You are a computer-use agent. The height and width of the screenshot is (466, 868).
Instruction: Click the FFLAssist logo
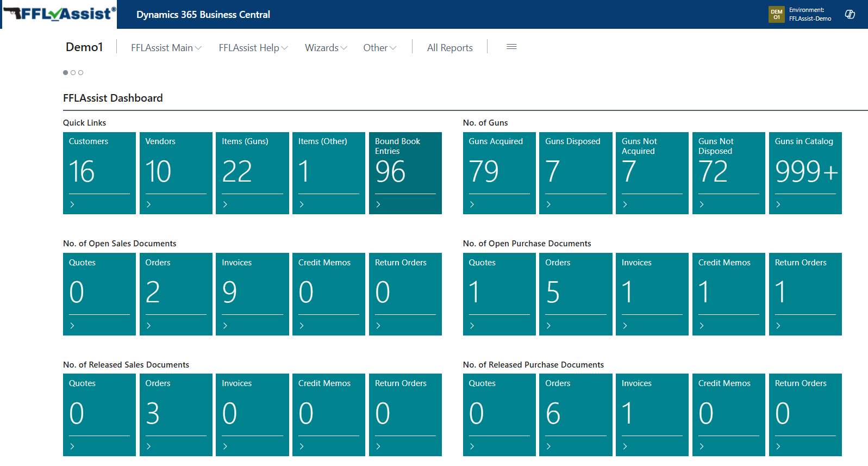point(59,14)
